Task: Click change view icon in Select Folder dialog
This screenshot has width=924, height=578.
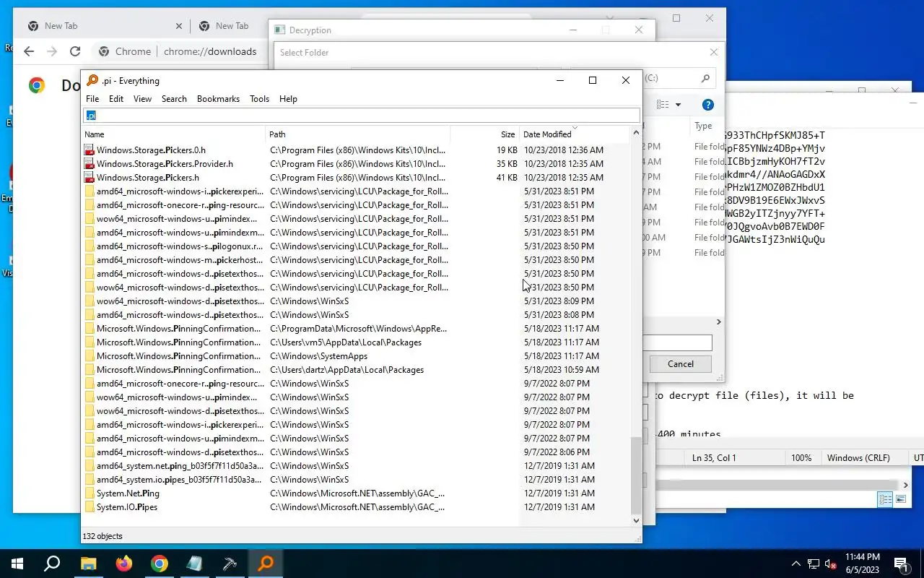Action: click(x=662, y=105)
